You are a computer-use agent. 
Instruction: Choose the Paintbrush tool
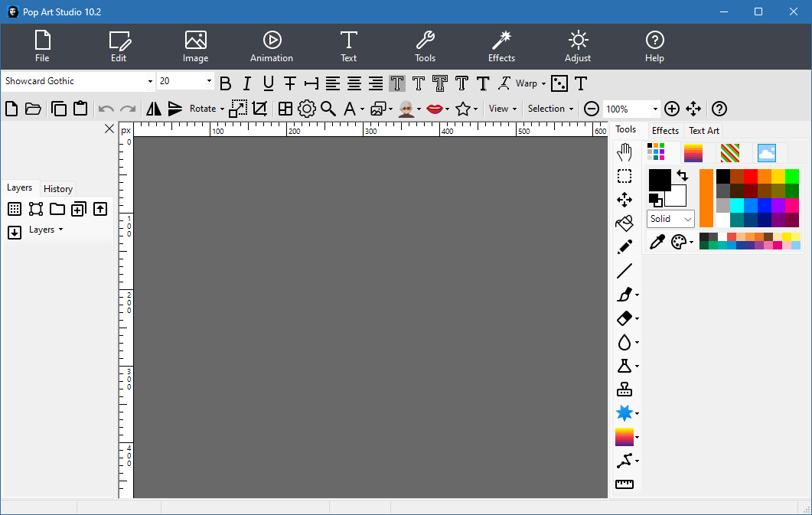[624, 295]
